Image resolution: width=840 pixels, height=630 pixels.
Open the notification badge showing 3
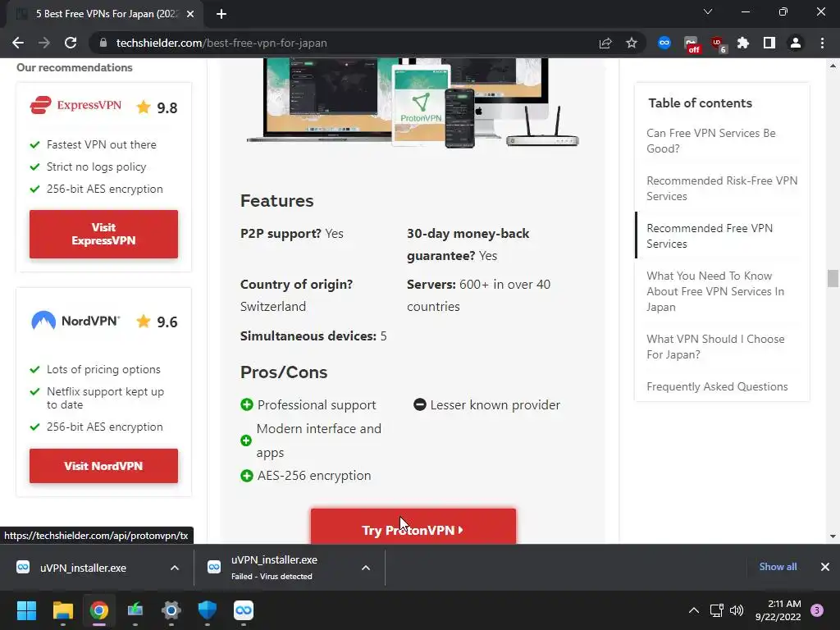coord(817,610)
